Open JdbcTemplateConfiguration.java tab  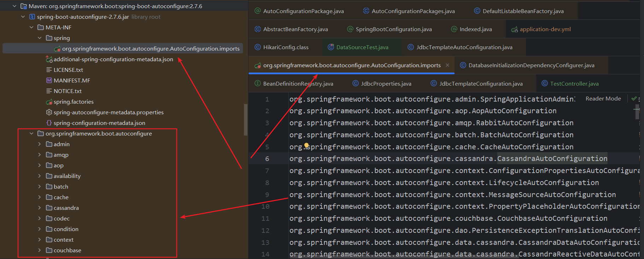(x=477, y=84)
